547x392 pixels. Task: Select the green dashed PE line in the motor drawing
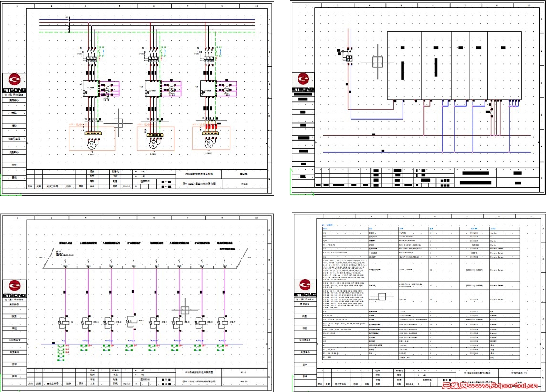tap(146, 32)
